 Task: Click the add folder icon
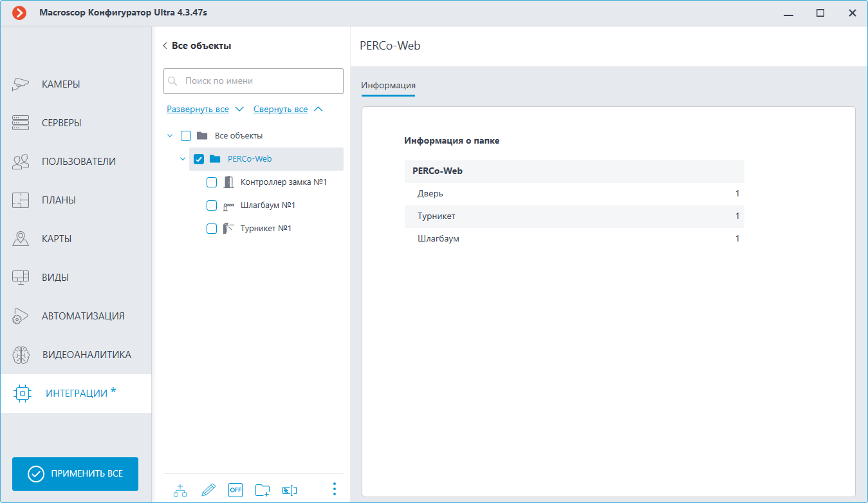click(263, 490)
